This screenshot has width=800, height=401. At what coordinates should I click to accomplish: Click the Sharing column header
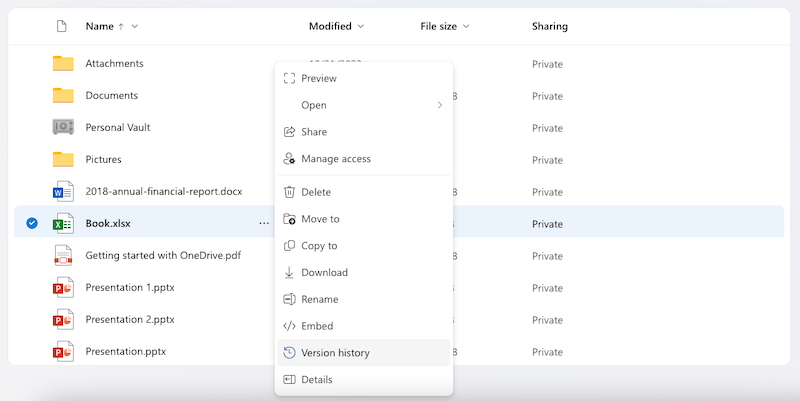tap(549, 26)
